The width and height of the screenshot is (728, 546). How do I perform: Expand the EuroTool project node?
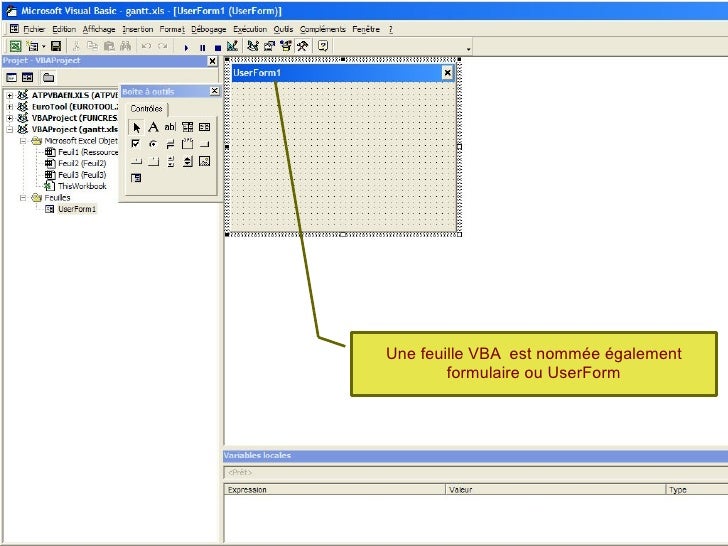(x=10, y=107)
